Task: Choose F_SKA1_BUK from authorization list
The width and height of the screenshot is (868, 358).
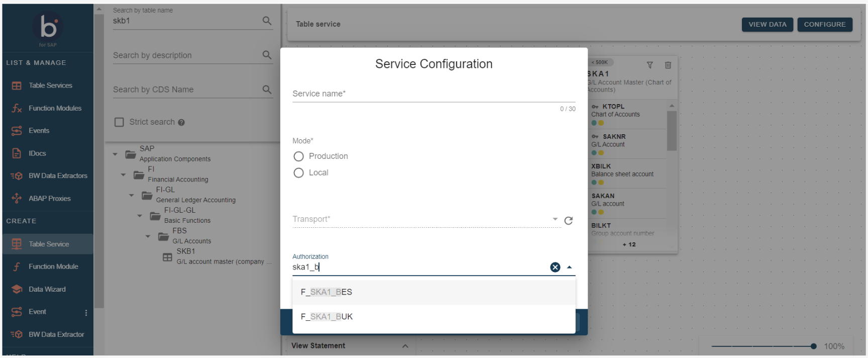Action: click(x=327, y=317)
